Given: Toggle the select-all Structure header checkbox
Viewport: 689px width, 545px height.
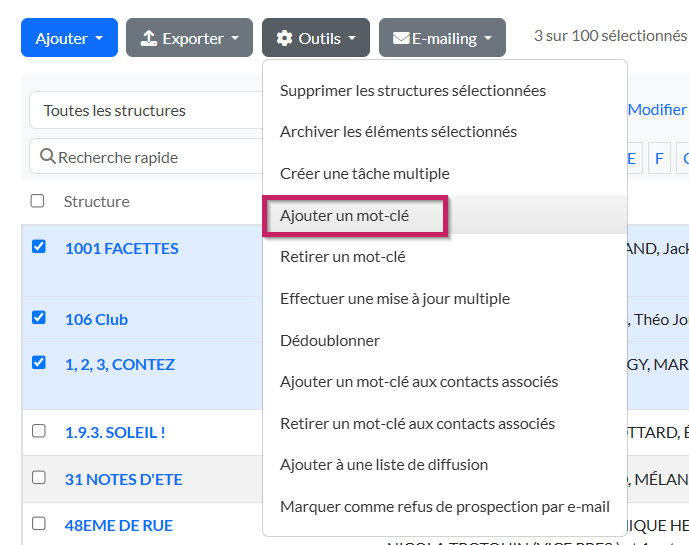Looking at the screenshot, I should [x=38, y=201].
